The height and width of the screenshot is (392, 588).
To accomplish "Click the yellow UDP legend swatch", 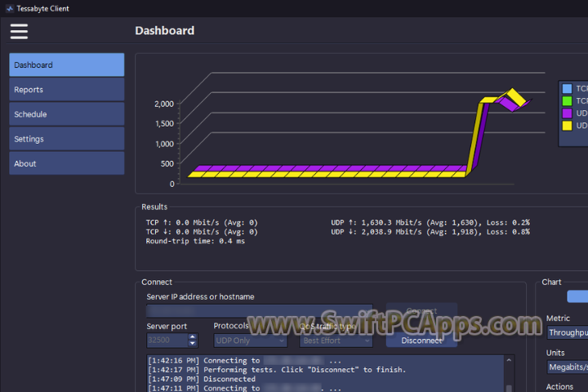I will tap(567, 125).
